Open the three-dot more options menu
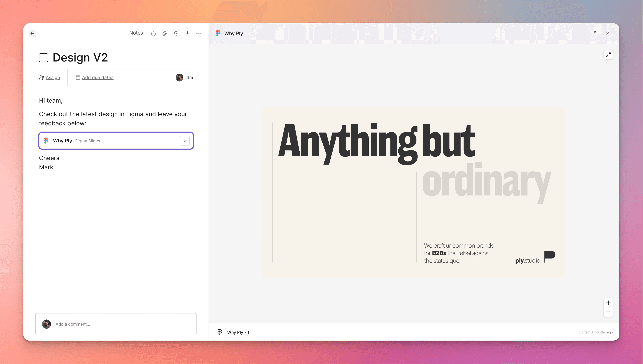Screen dimensions: 643x364 [199, 33]
